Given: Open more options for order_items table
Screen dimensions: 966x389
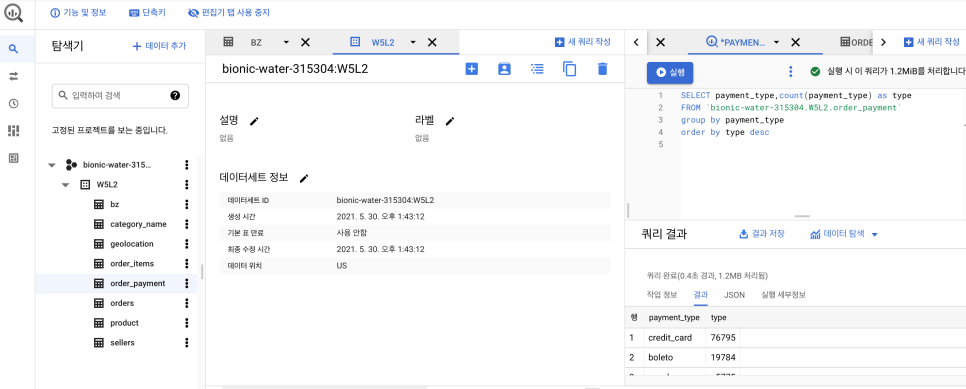Looking at the screenshot, I should (x=187, y=263).
